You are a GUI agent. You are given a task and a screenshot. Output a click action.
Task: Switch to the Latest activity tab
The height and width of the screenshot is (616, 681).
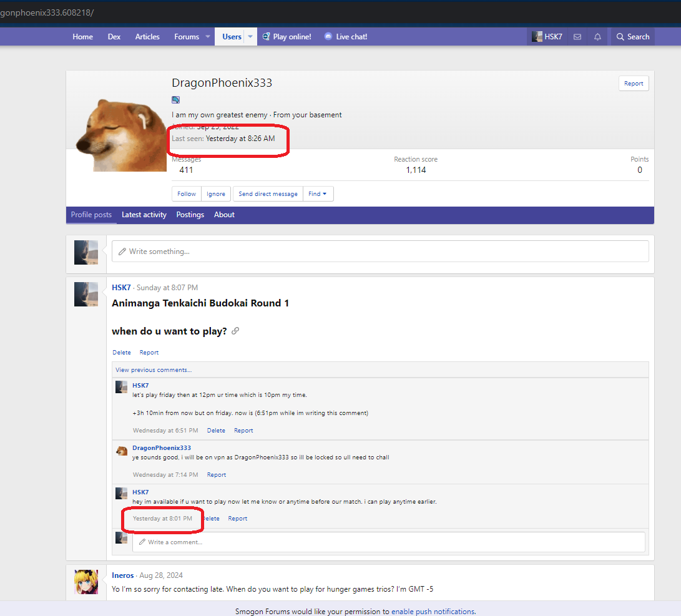144,215
